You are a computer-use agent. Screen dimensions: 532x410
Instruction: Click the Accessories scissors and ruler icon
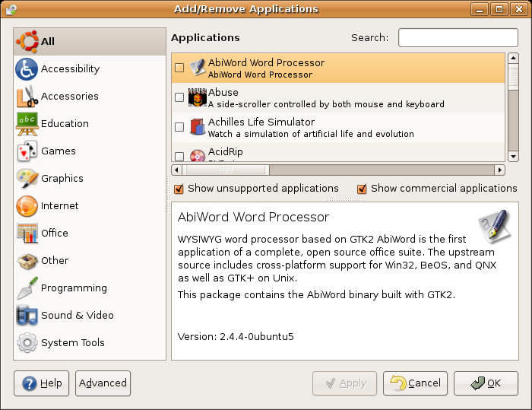pyautogui.click(x=27, y=97)
